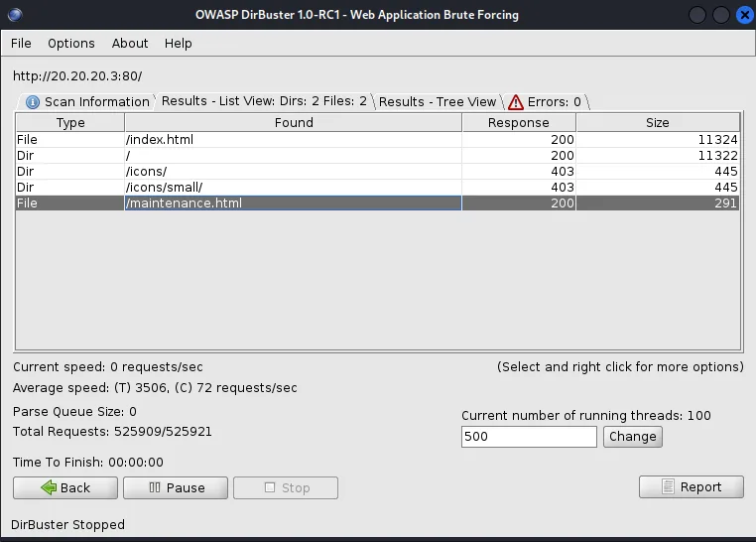
Task: Click the 403 response of /icons/ row
Action: [563, 171]
